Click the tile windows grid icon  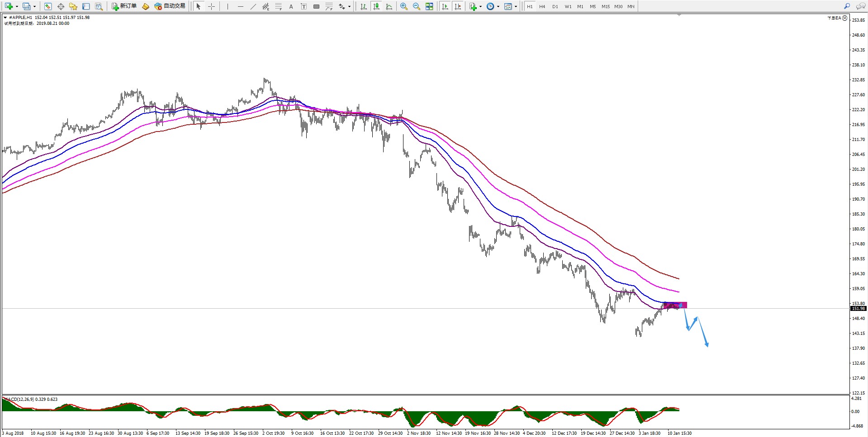[x=429, y=6]
